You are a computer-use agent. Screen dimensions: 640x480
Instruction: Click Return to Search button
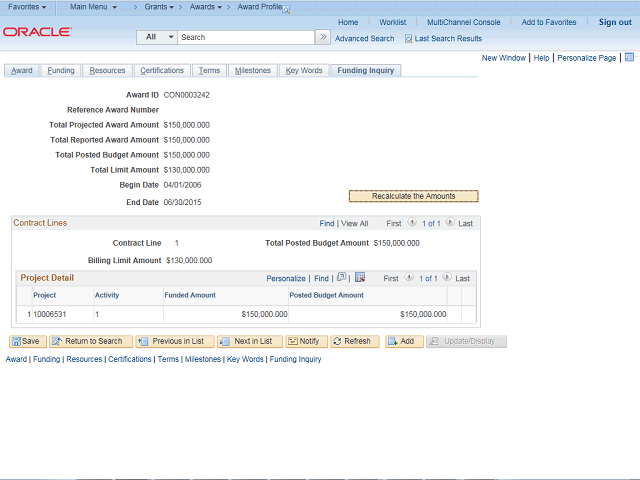91,341
